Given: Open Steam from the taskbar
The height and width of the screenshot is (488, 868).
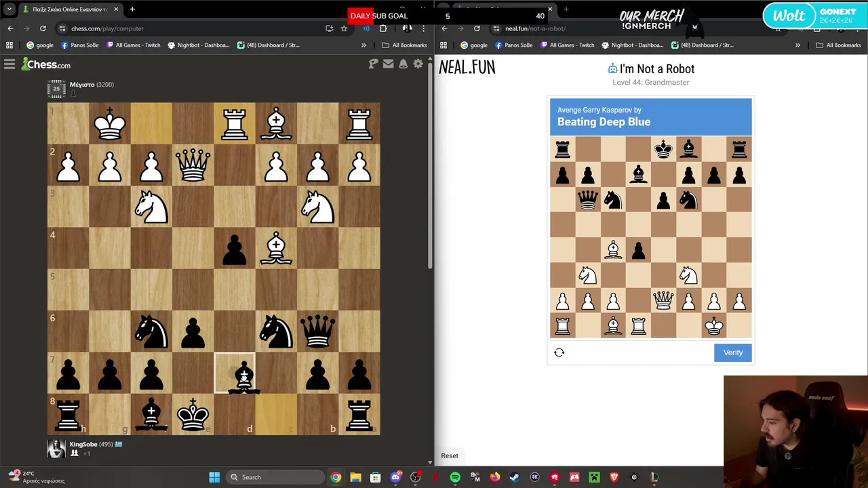Looking at the screenshot, I should click(515, 477).
